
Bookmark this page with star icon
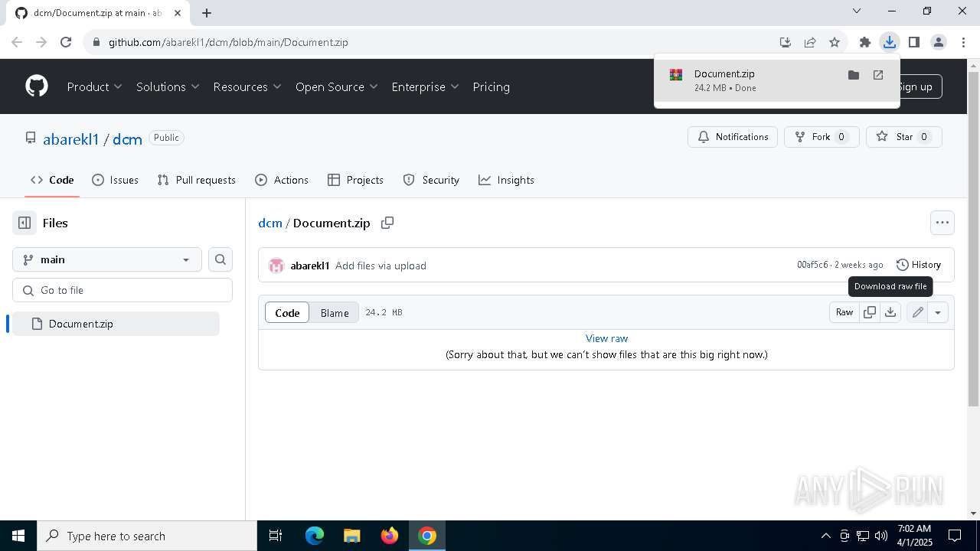pos(835,42)
